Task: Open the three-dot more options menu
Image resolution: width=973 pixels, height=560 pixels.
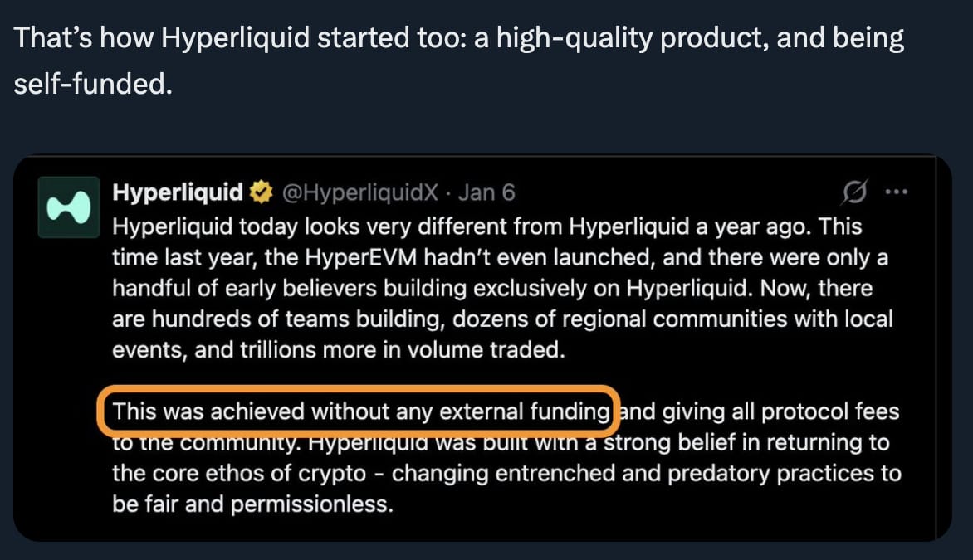Action: 897,192
